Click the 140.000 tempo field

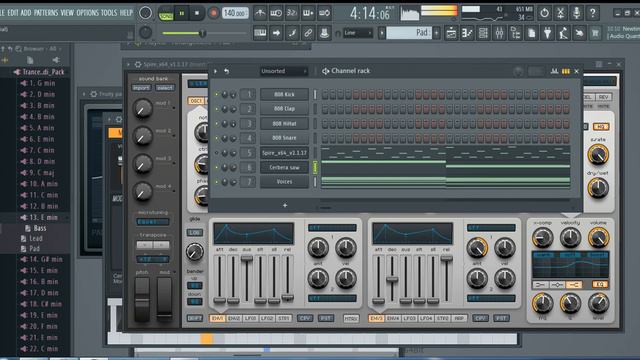(235, 13)
